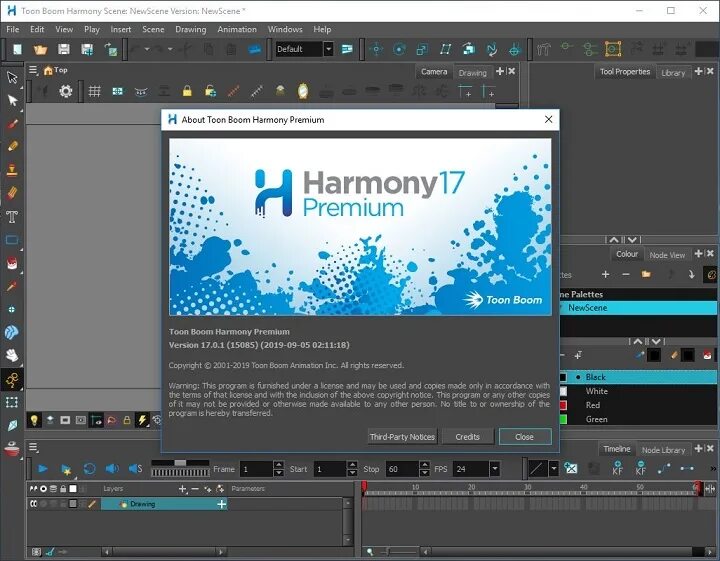Select the Text tool

pos(12,217)
